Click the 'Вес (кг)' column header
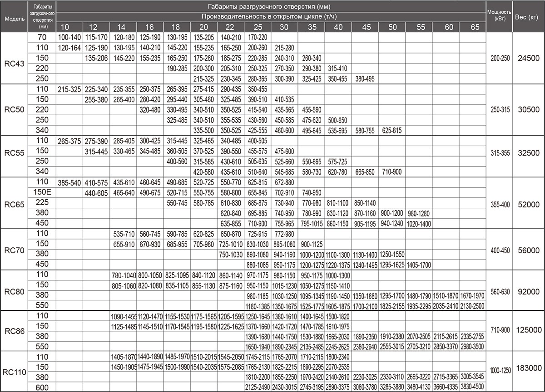The height and width of the screenshot is (392, 545). 527,16
